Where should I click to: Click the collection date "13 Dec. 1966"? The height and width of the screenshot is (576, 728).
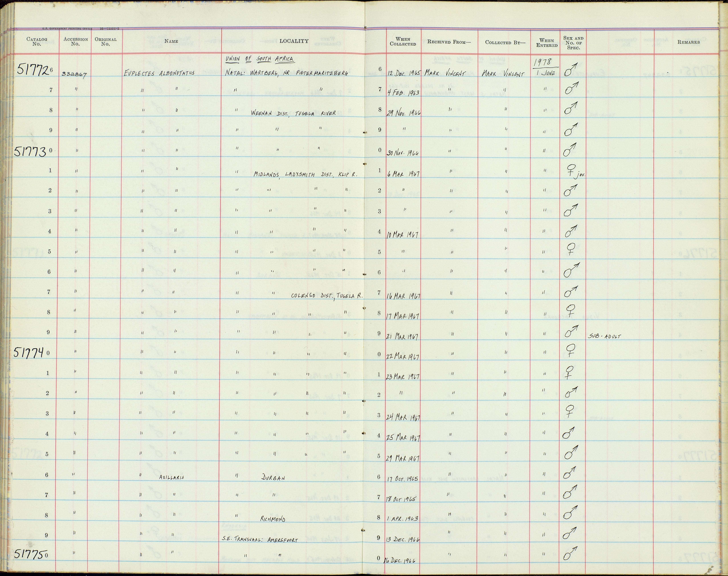(x=403, y=540)
